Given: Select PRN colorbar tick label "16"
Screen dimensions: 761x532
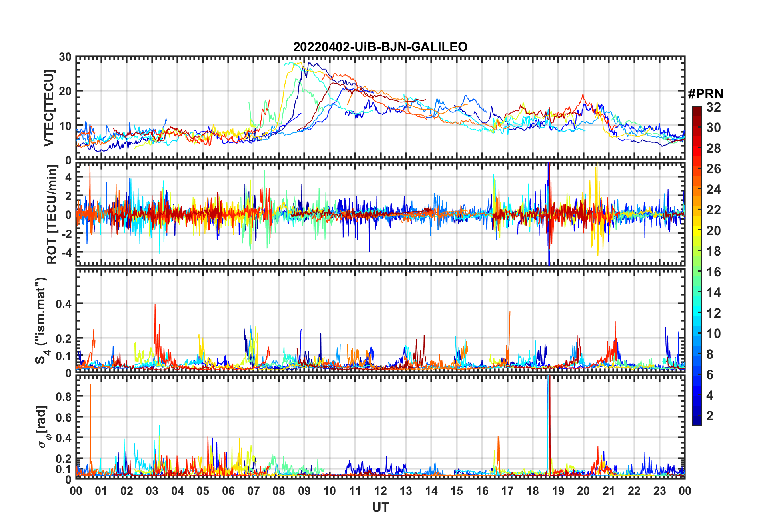Looking at the screenshot, I should [x=713, y=272].
